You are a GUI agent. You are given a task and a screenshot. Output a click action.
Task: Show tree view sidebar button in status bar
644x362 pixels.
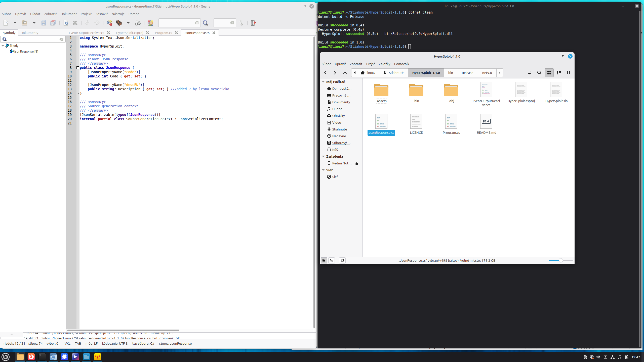pos(332,260)
